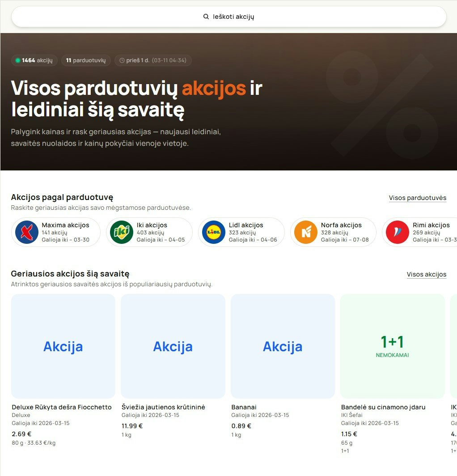Click the clock icon in update badge
Viewport: 457px width, 476px height.
coord(122,60)
